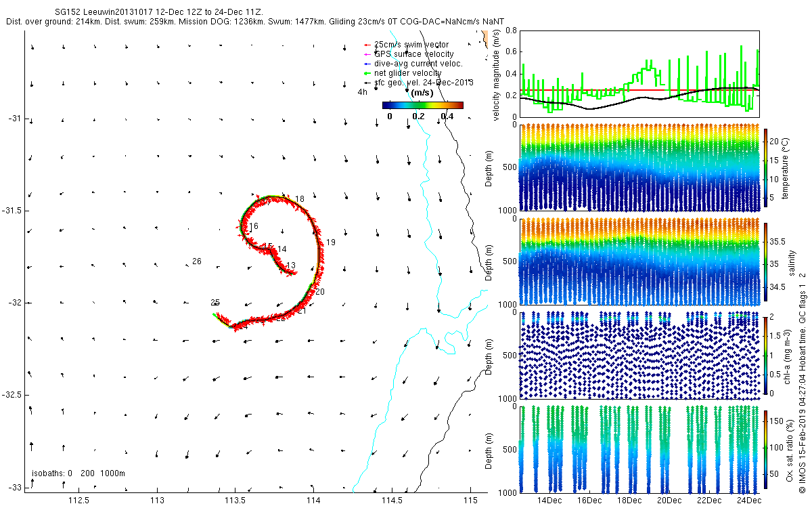Click longitude tick label '115'
This screenshot has width=812, height=508.
[470, 501]
